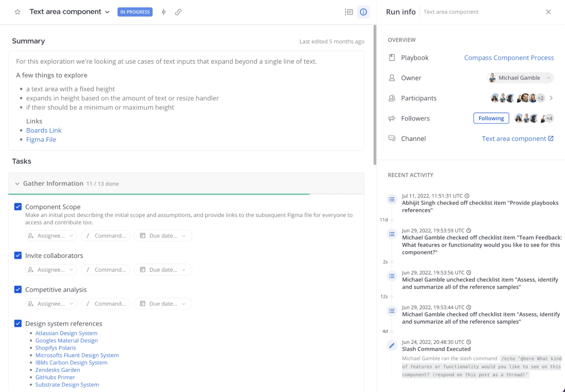Click the Playbook book icon
This screenshot has width=565, height=392.
(x=392, y=58)
